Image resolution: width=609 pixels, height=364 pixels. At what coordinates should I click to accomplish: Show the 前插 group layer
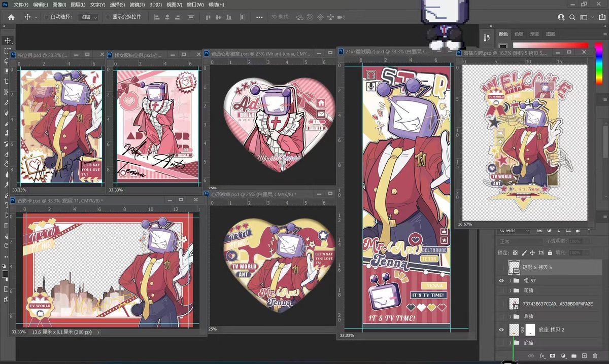tap(501, 290)
